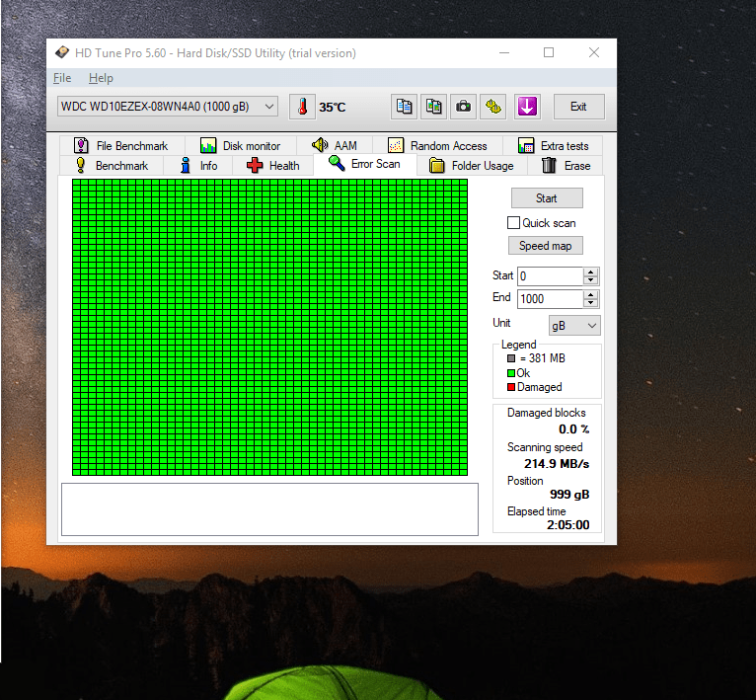
Task: Click the Exit button
Action: (x=578, y=107)
